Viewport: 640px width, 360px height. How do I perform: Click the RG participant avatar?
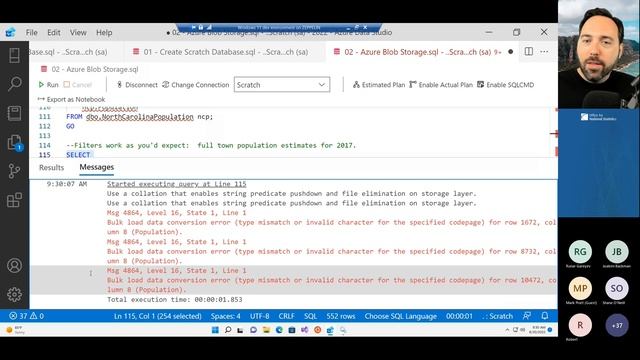tap(580, 251)
